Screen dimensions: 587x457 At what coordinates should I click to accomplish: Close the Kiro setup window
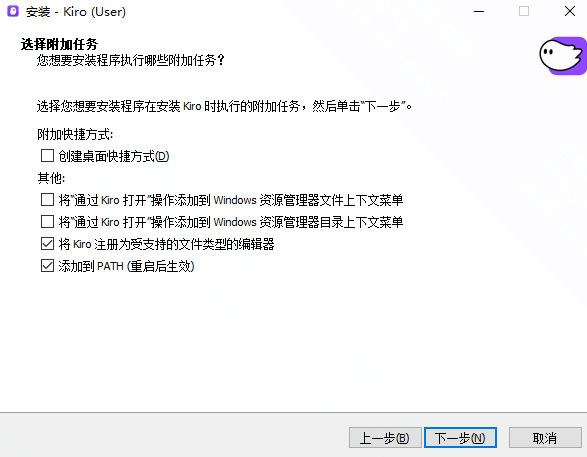click(x=570, y=11)
